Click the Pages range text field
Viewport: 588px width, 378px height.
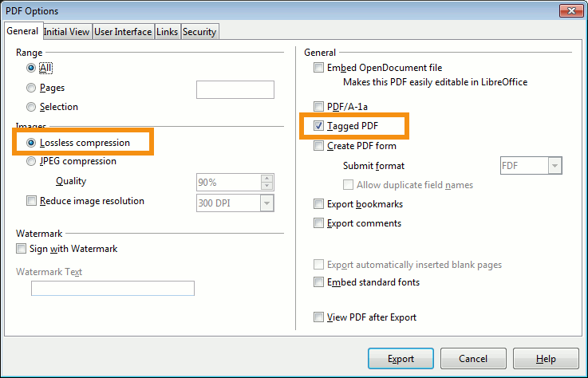[x=235, y=89]
